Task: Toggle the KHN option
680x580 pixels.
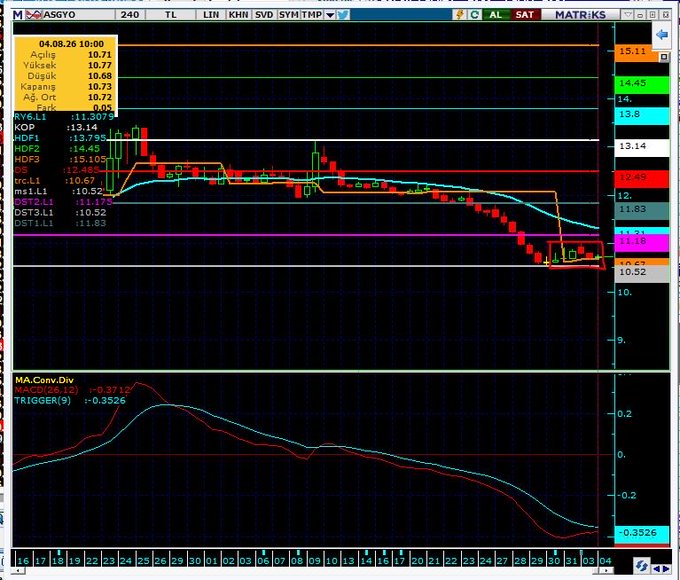Action: point(239,15)
